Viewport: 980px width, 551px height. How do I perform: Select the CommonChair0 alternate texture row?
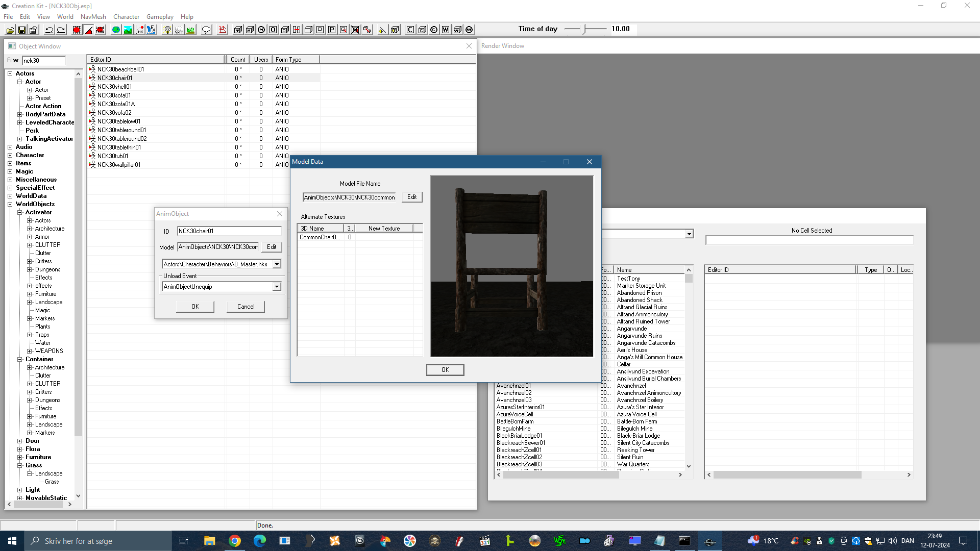pyautogui.click(x=359, y=237)
